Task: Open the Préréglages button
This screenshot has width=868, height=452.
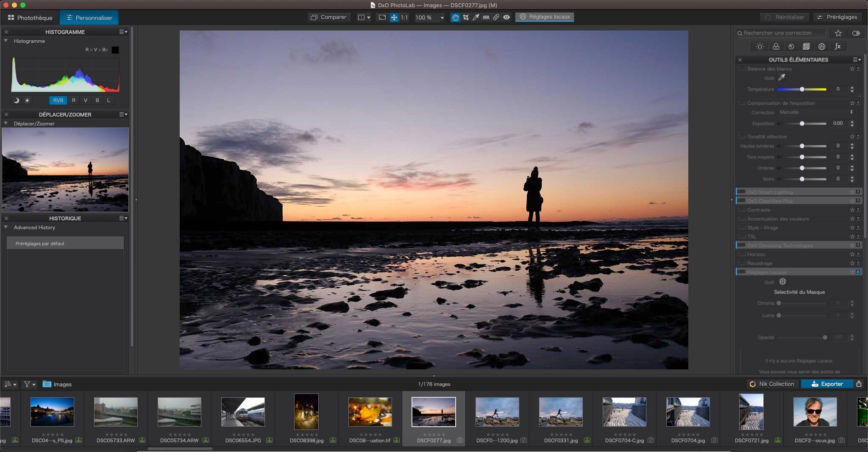Action: point(837,17)
